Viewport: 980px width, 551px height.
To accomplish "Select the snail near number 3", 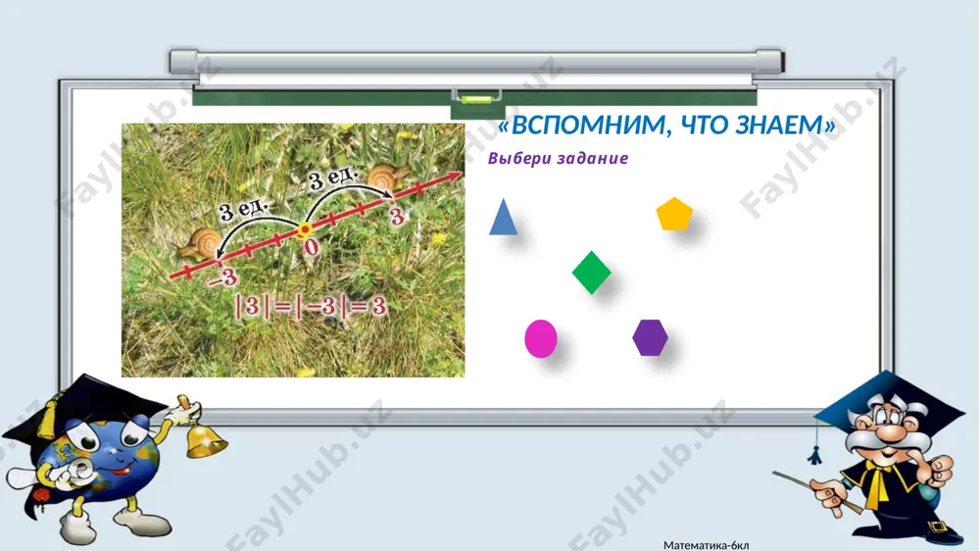I will coord(387,177).
